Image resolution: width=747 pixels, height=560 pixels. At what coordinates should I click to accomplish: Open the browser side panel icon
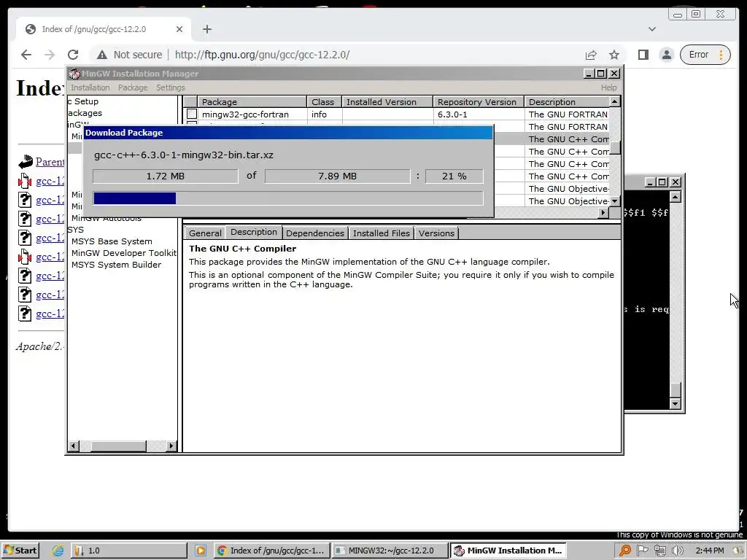[643, 55]
